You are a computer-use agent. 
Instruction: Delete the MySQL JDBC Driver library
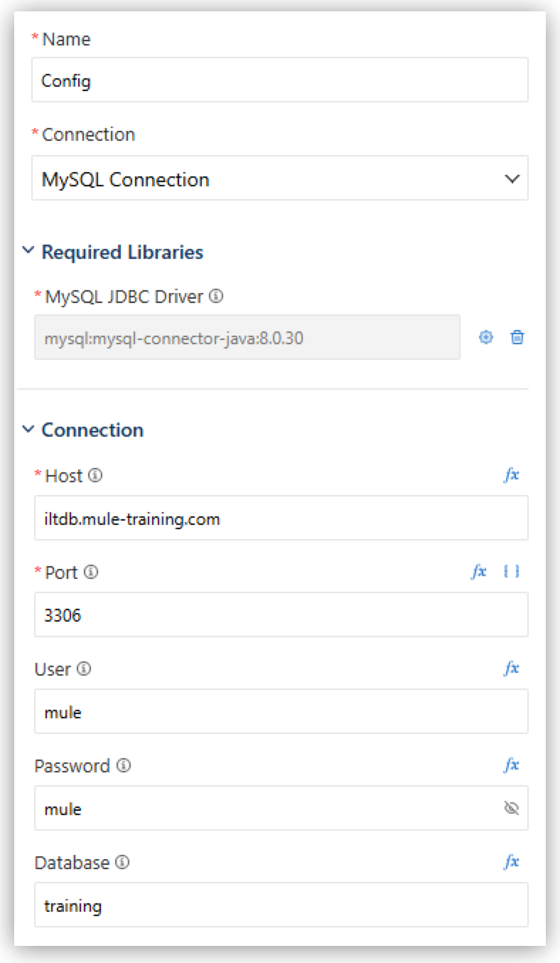point(517,338)
